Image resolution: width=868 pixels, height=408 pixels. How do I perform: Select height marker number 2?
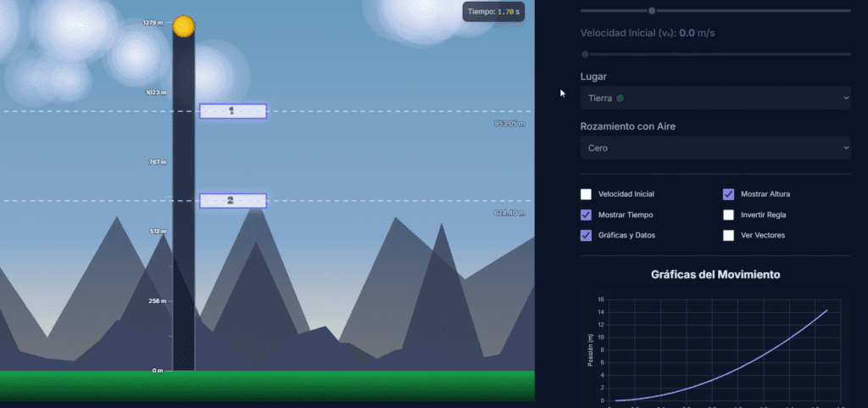[233, 201]
